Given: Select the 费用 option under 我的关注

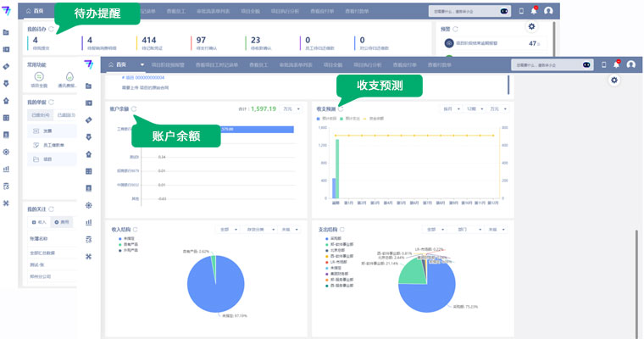Looking at the screenshot, I should (x=62, y=221).
